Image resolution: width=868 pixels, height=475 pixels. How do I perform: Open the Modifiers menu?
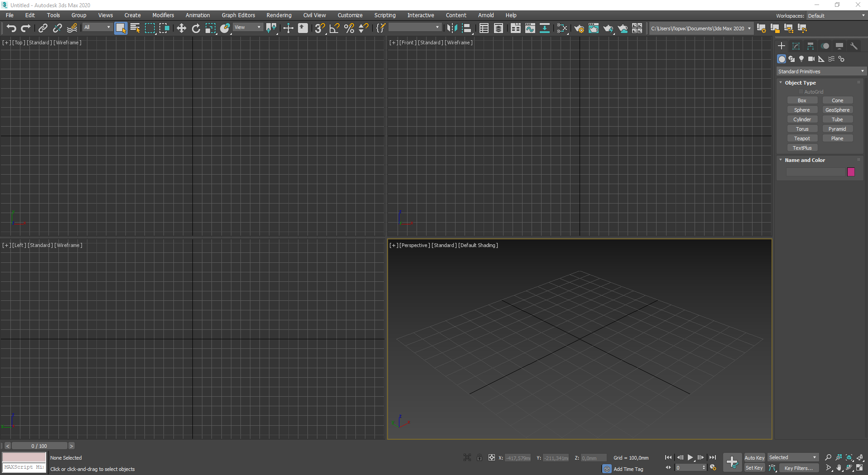point(163,15)
